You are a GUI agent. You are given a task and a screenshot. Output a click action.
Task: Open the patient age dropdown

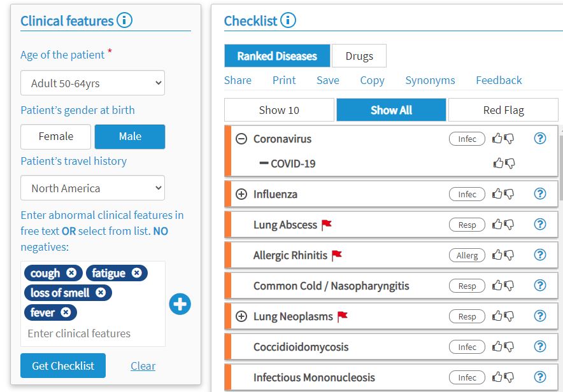point(92,83)
